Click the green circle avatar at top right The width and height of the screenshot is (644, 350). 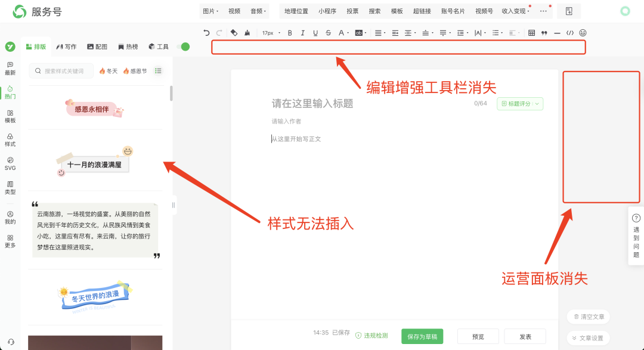click(x=625, y=11)
